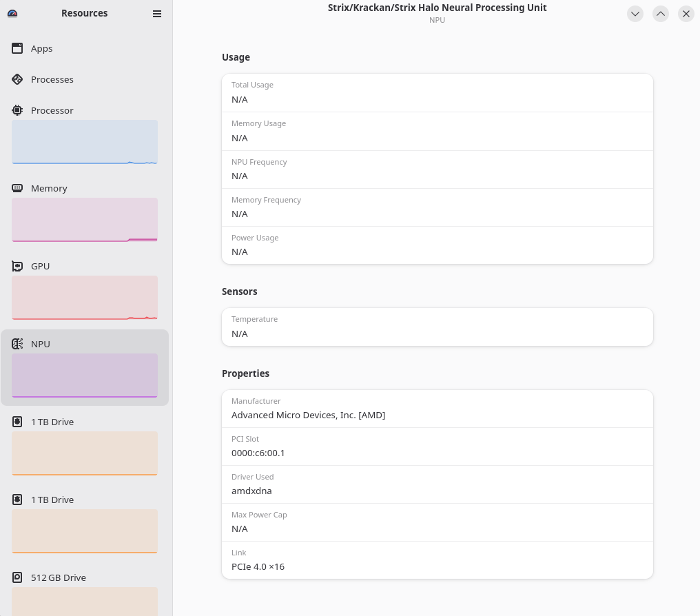The height and width of the screenshot is (616, 700).
Task: Close the window with the X button
Action: (x=686, y=14)
